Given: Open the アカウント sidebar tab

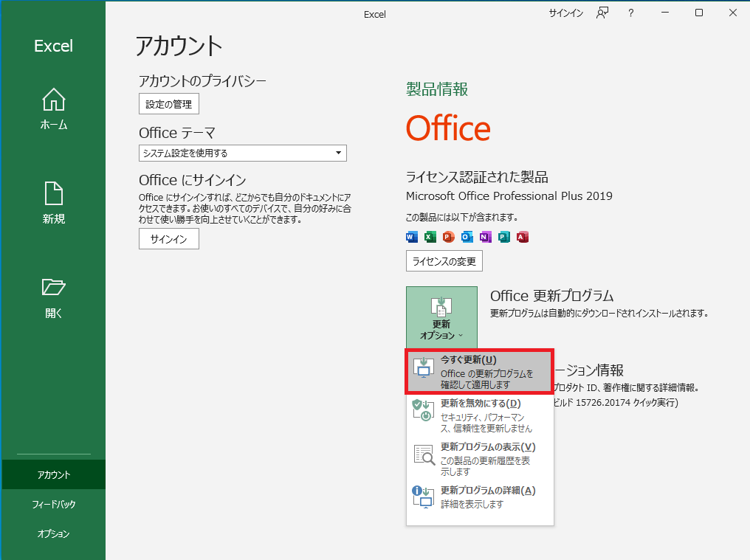Looking at the screenshot, I should 54,474.
